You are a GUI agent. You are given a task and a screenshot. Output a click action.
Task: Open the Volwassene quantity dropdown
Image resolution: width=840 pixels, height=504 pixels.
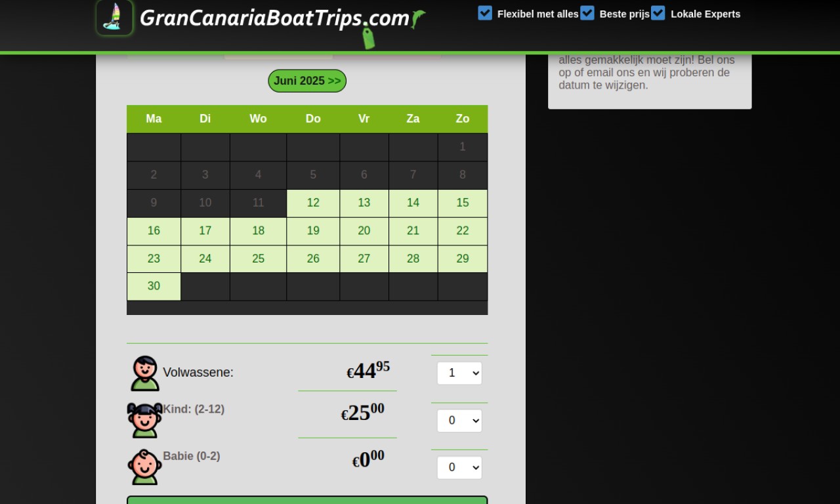coord(459,373)
